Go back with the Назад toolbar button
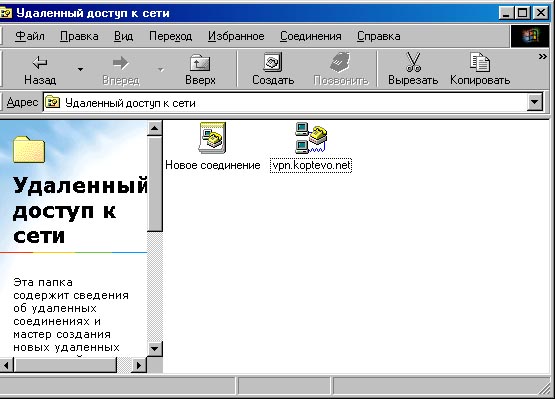The image size is (555, 399). [40, 70]
